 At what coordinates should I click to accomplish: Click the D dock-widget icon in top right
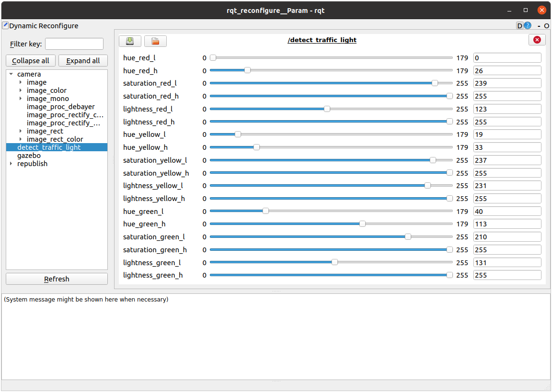519,26
